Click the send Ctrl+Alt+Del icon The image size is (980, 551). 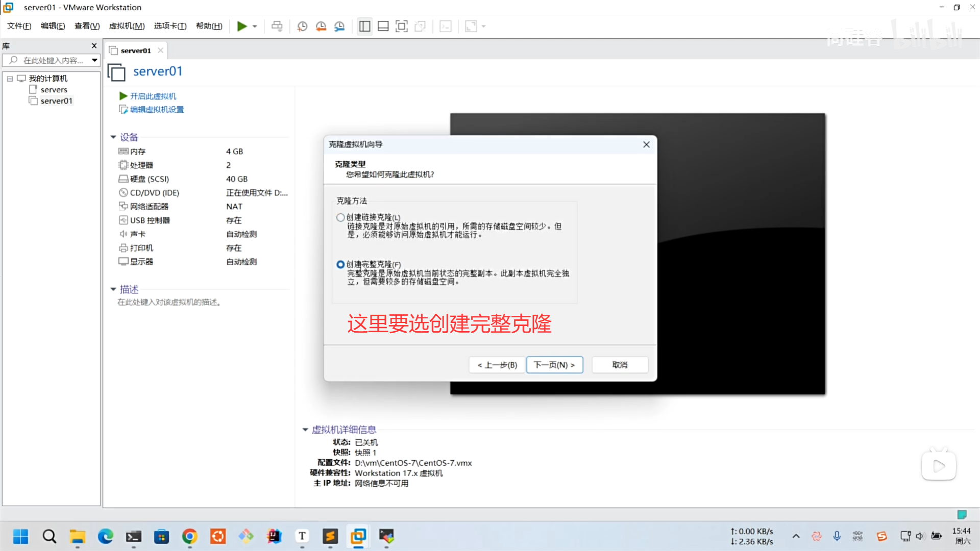pos(277,27)
